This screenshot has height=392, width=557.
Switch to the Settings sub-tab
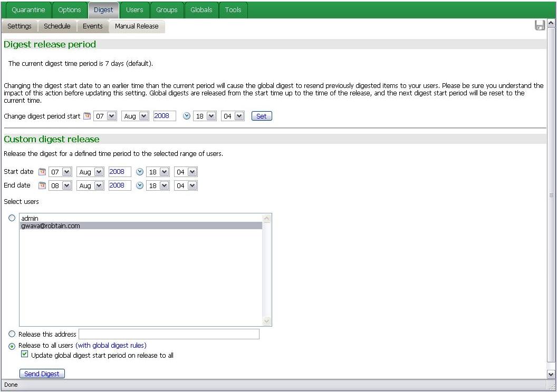pyautogui.click(x=20, y=26)
